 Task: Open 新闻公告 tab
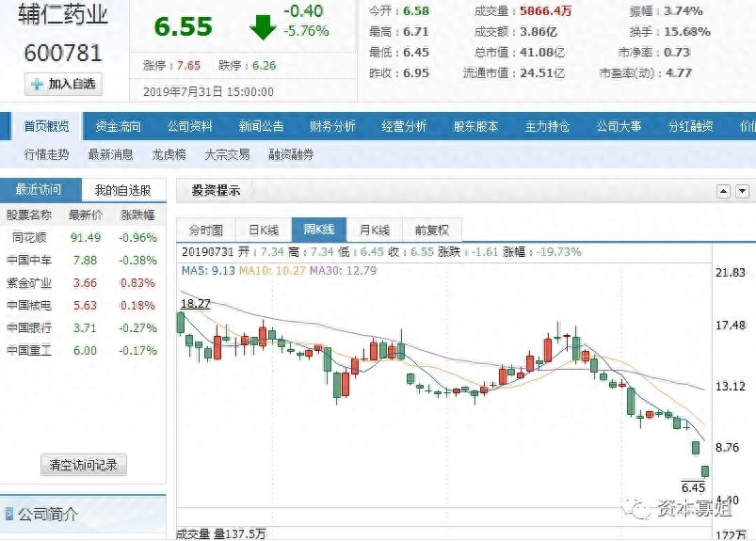[261, 126]
